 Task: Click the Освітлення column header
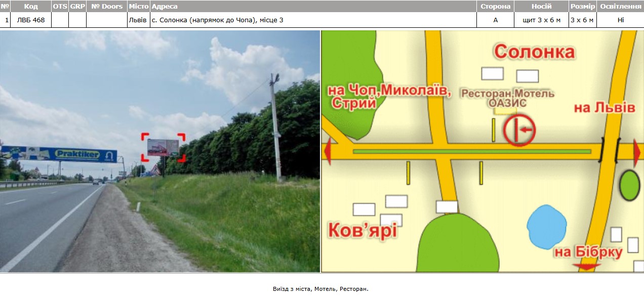point(620,6)
